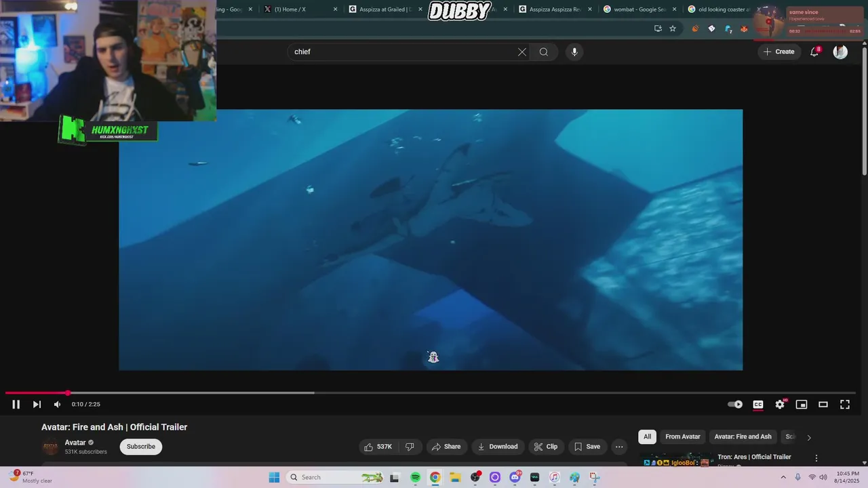Enable theater mode
The width and height of the screenshot is (868, 488).
(x=823, y=405)
